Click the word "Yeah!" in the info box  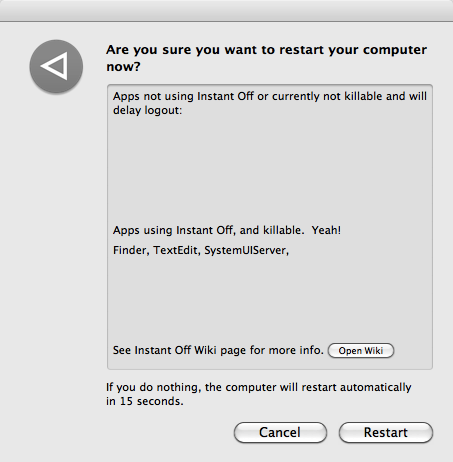[x=326, y=230]
